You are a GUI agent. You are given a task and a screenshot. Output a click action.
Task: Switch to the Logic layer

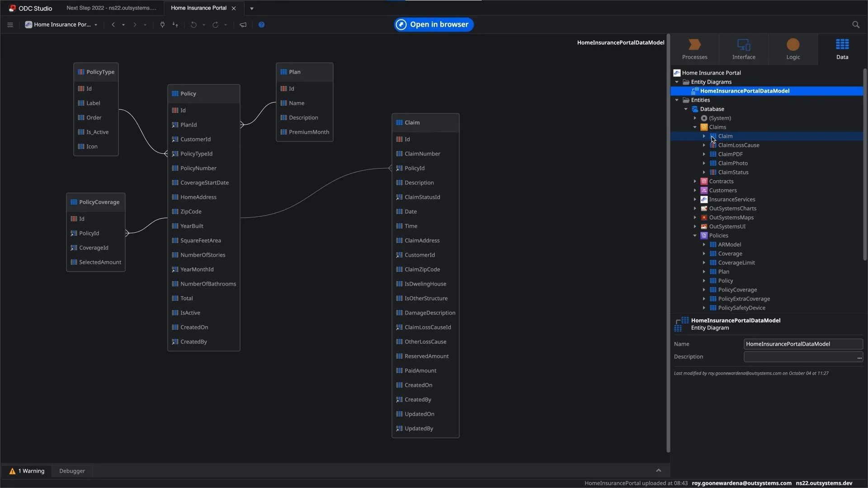793,49
